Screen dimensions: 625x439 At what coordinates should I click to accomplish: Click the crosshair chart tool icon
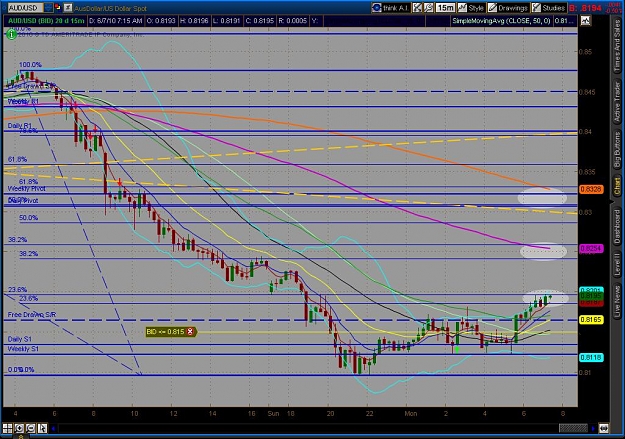[417, 8]
